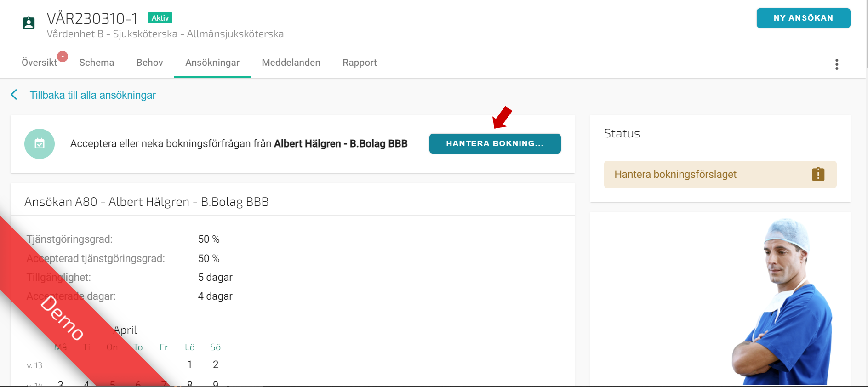Click the 5 dagar availability value
The width and height of the screenshot is (868, 387).
coord(215,277)
